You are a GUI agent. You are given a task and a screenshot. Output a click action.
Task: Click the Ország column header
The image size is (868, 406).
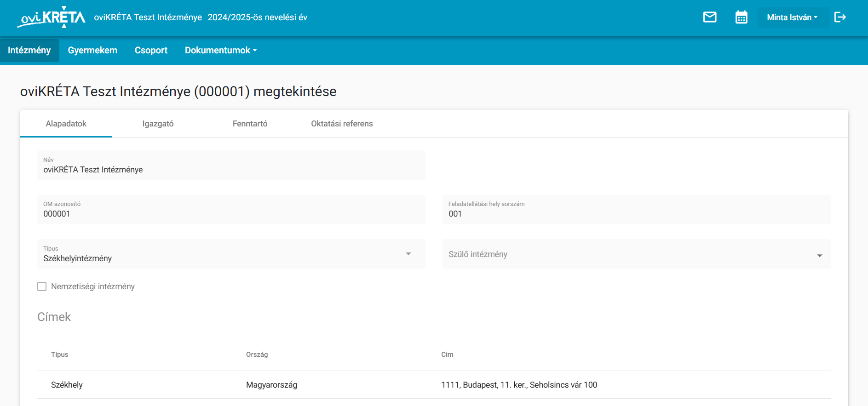click(257, 355)
